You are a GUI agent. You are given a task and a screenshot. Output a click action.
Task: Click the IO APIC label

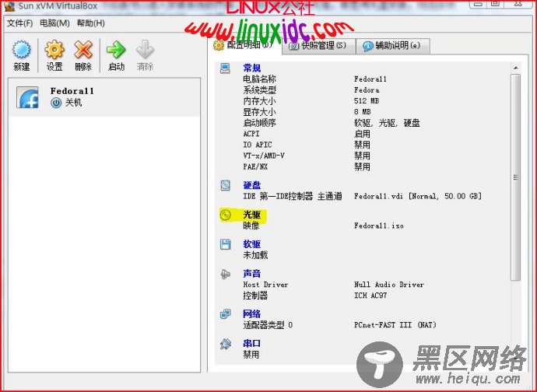click(x=257, y=145)
